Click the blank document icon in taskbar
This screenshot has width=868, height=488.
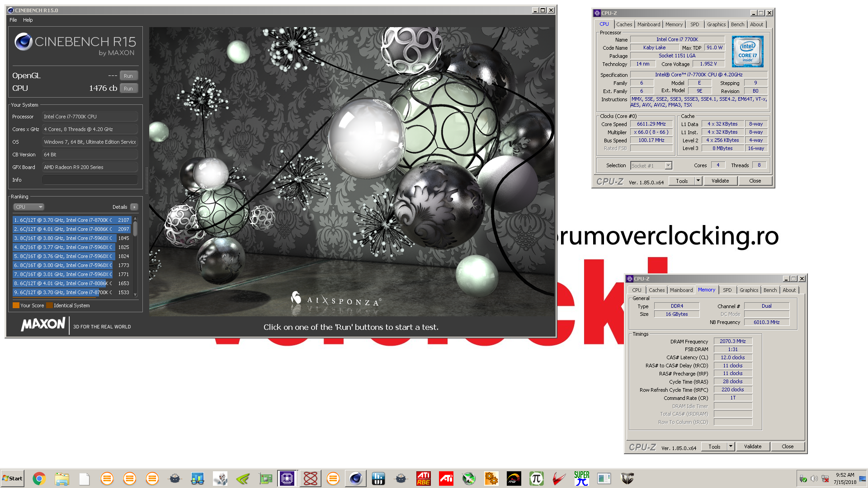(x=85, y=479)
